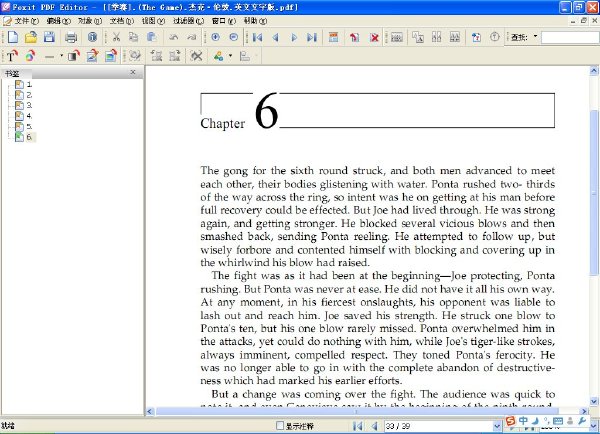Open the 文件 menu
Image resolution: width=600 pixels, height=434 pixels.
pos(25,21)
